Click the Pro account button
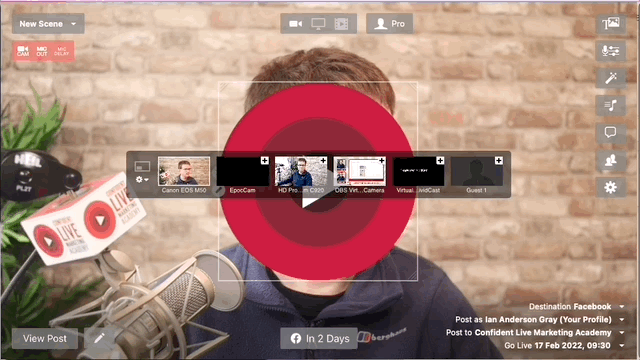Image resolution: width=640 pixels, height=360 pixels. [389, 24]
